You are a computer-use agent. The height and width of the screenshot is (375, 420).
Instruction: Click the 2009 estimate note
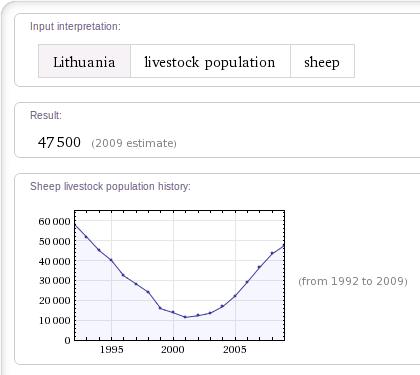[134, 143]
